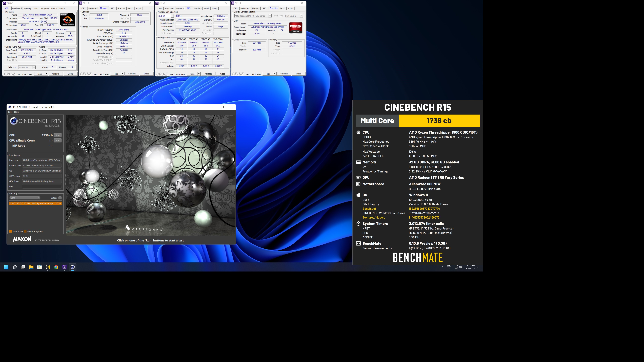The image size is (644, 362).
Task: Click the Motherboard icon in BenchMate panel
Action: (x=358, y=184)
